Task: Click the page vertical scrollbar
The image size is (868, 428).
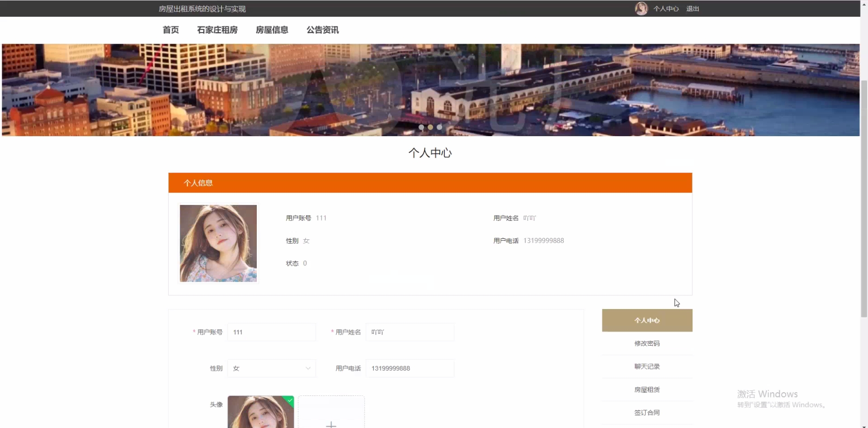Action: 864,199
